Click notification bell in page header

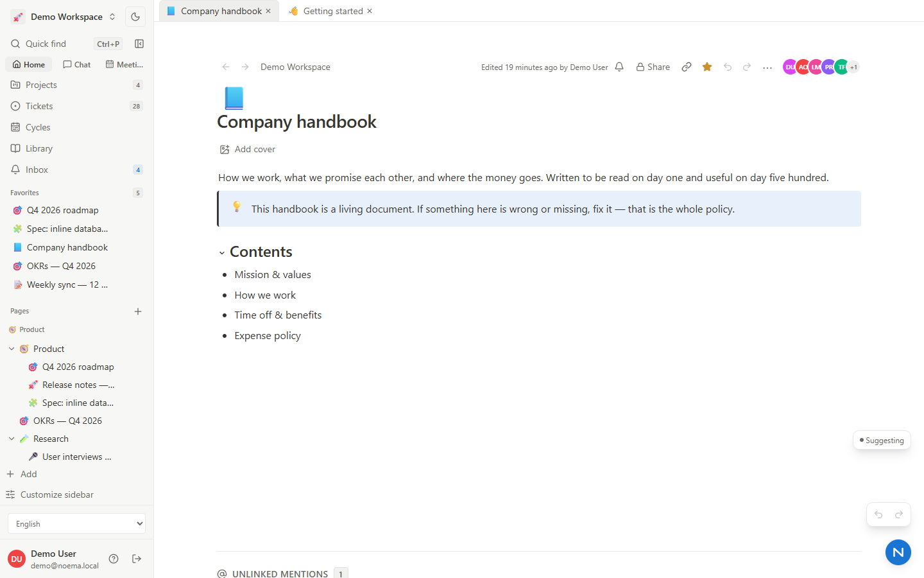619,67
